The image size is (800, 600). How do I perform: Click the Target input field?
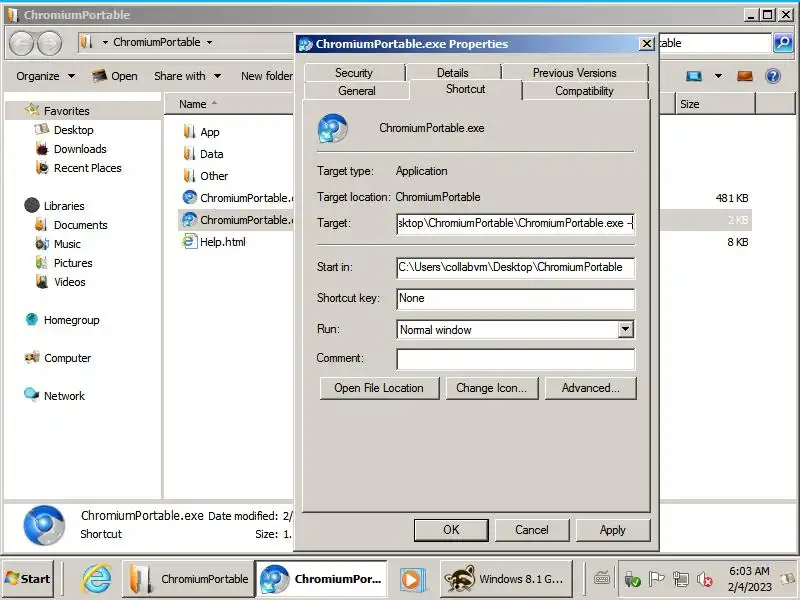pyautogui.click(x=515, y=223)
